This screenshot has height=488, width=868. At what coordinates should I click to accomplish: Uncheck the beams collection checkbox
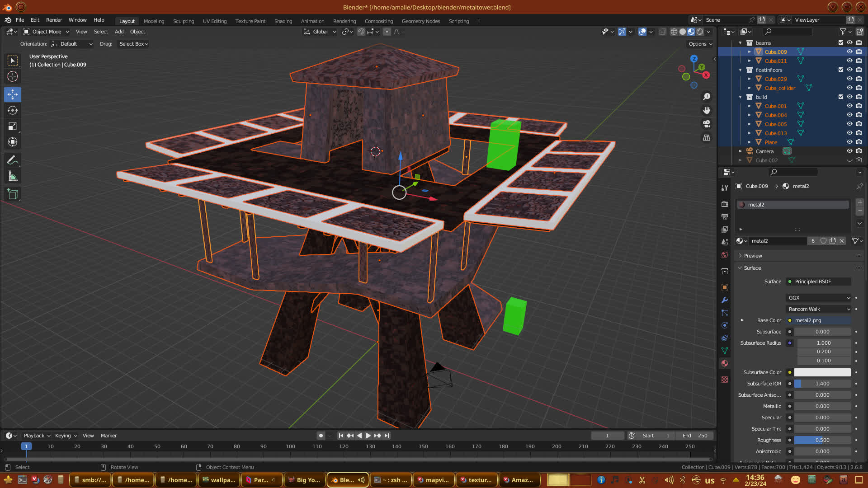click(x=841, y=42)
